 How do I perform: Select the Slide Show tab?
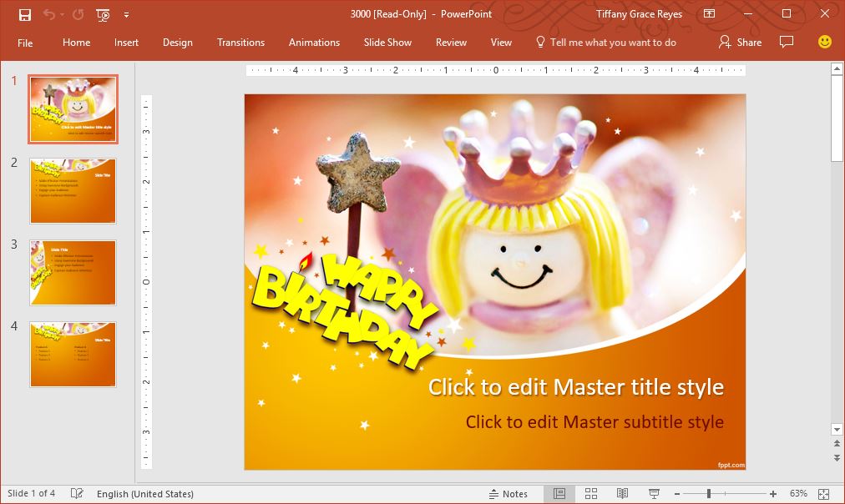[387, 43]
